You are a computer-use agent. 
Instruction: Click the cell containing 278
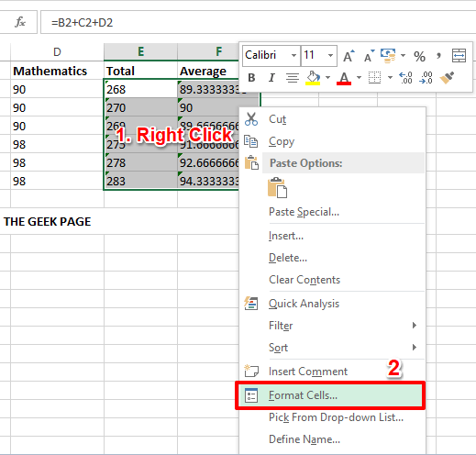tap(140, 162)
